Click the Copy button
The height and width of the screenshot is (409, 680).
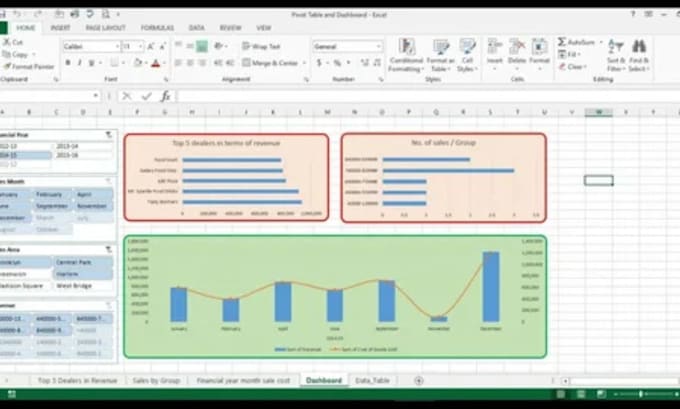pos(16,55)
